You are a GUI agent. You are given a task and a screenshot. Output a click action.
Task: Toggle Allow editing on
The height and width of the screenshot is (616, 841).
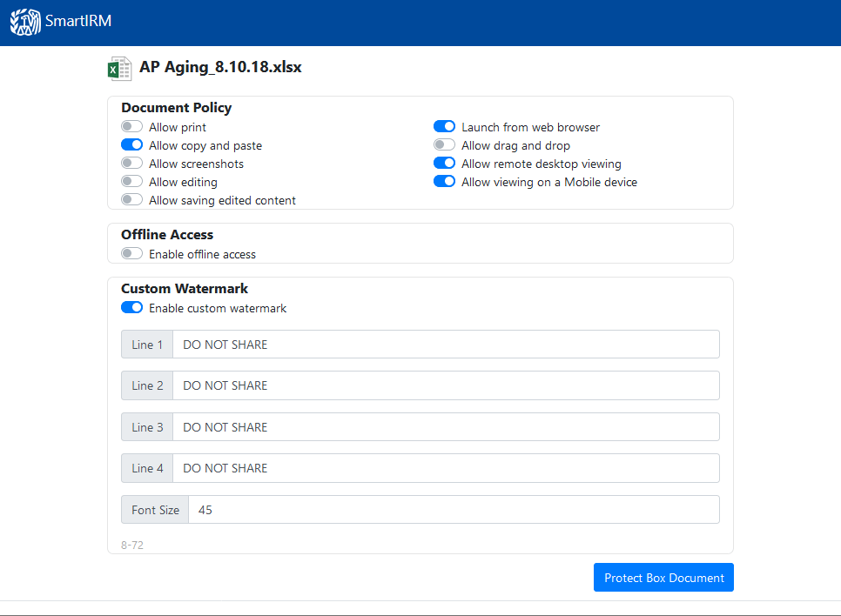[132, 182]
